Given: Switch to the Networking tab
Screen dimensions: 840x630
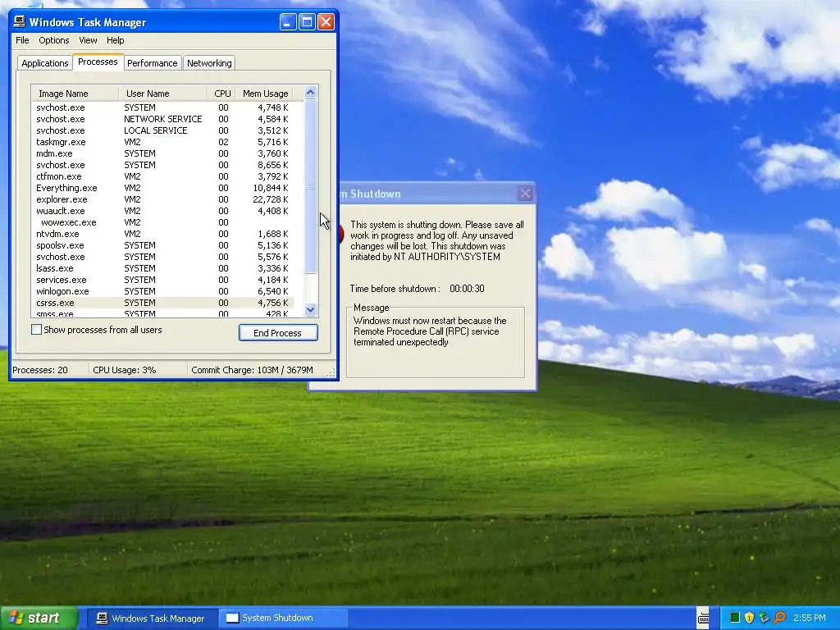Looking at the screenshot, I should tap(209, 63).
